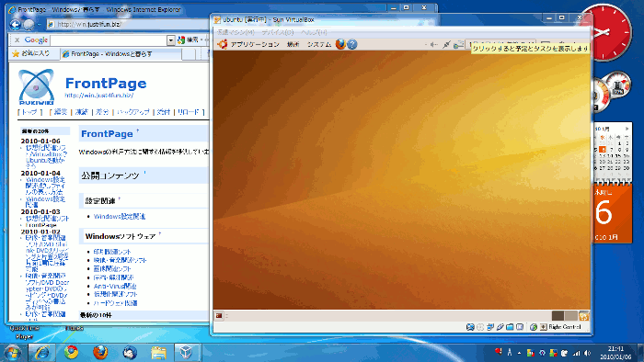
Task: Click Internet Explorer's forward arrow button
Action: (29, 25)
